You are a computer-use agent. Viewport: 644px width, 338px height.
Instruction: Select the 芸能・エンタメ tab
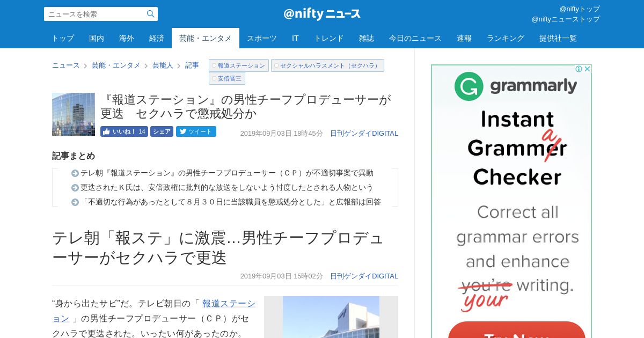coord(206,38)
